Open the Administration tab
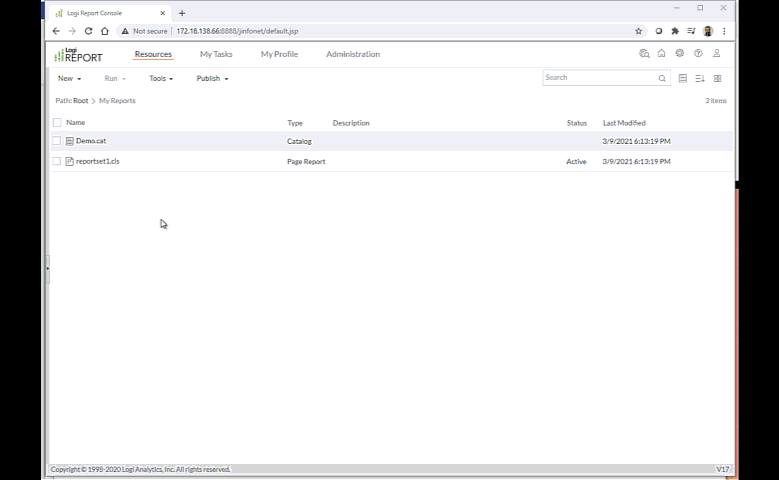The height and width of the screenshot is (480, 779). tap(353, 54)
